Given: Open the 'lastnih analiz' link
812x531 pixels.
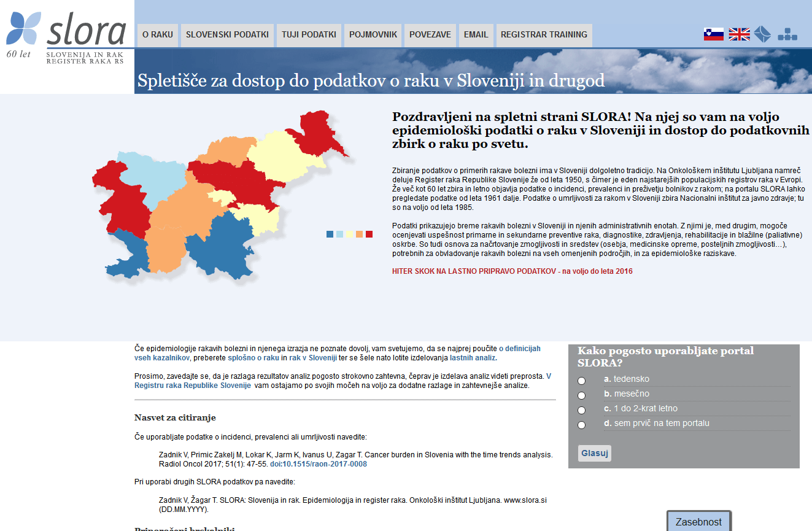Looking at the screenshot, I should [473, 358].
